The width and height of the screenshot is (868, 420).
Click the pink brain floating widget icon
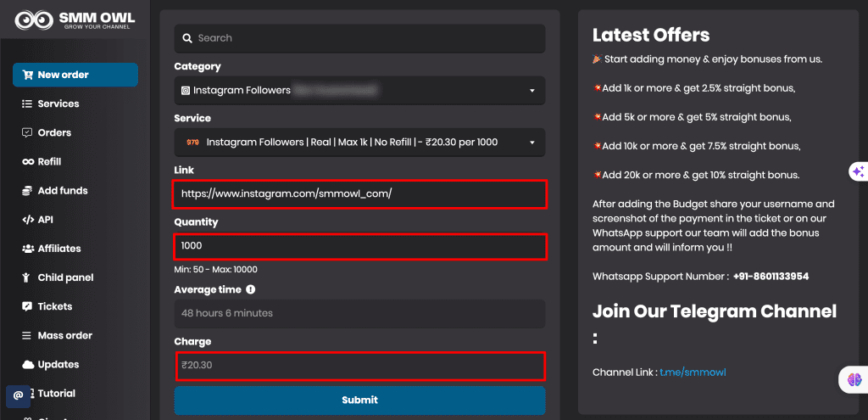coord(854,381)
